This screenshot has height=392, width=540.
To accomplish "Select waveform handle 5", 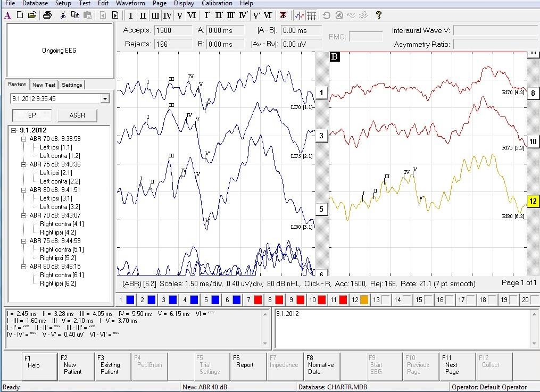I will point(321,209).
